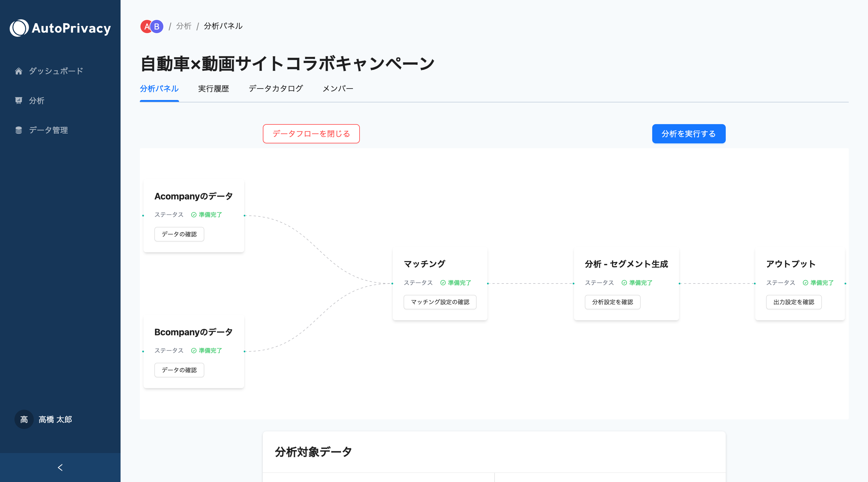Toggle データフローを閉じる to hide the flow
The width and height of the screenshot is (868, 482).
click(311, 134)
